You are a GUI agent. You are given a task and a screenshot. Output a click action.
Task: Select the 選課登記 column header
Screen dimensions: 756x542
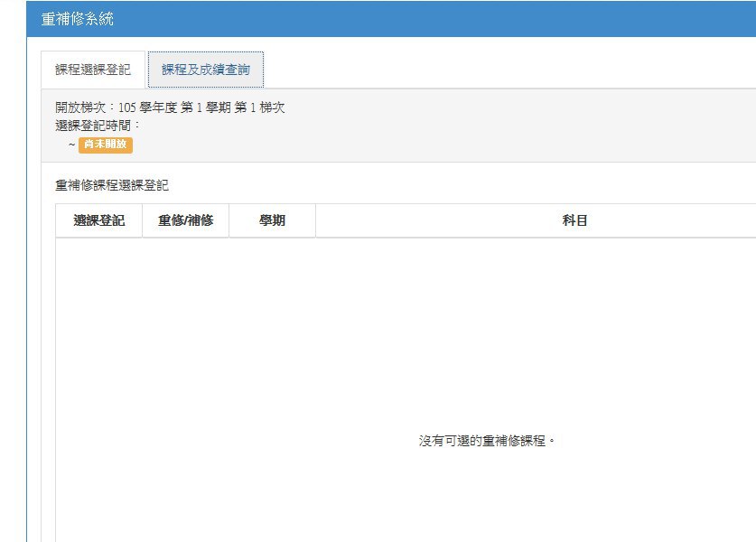98,220
